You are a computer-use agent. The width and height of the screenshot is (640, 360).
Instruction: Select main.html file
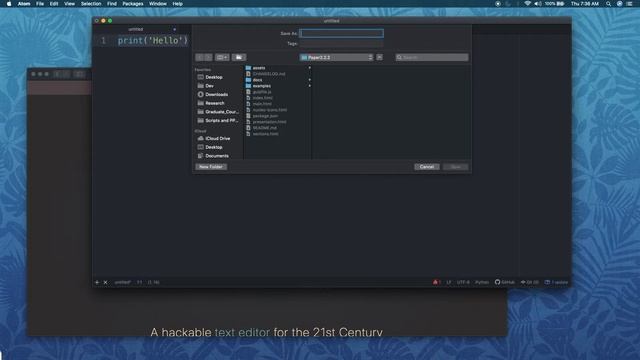[262, 104]
